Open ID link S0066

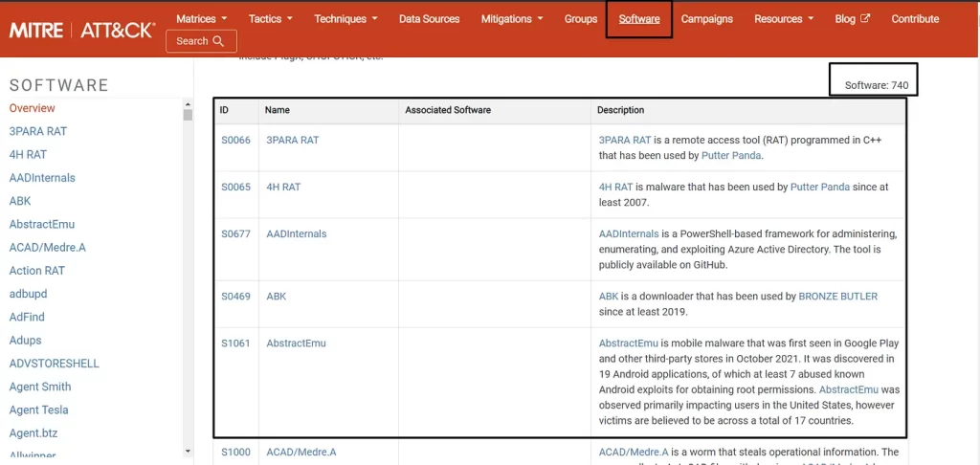(235, 140)
